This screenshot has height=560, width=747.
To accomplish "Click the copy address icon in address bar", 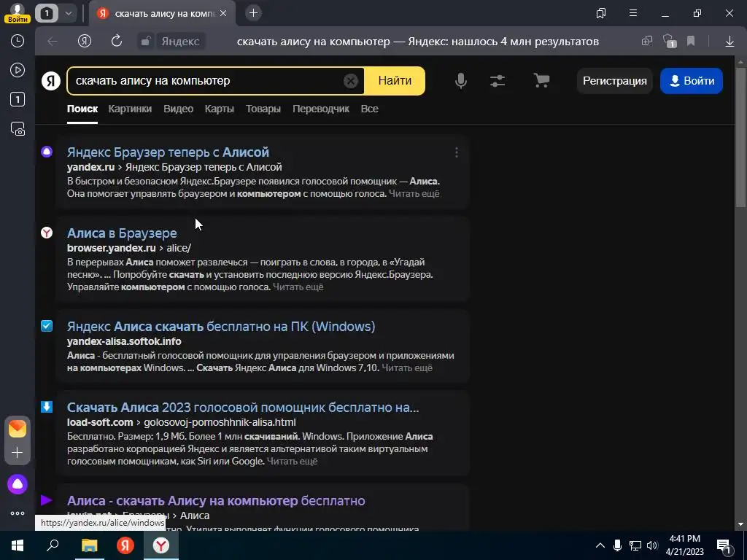I will click(x=646, y=41).
